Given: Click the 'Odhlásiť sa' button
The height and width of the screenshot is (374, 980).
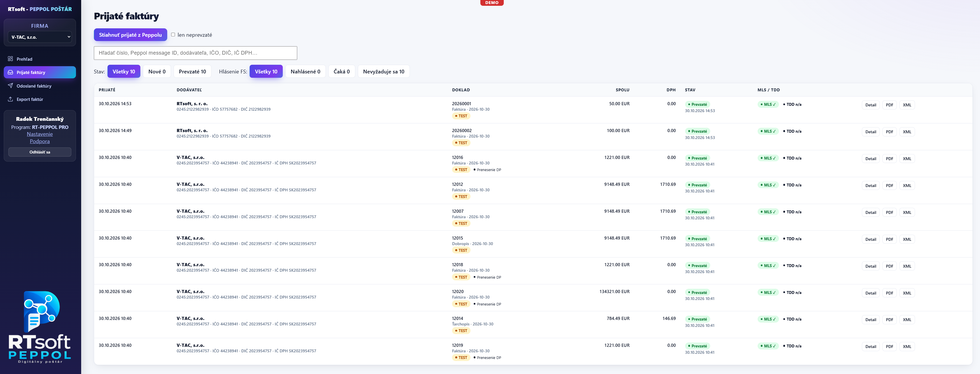Looking at the screenshot, I should pos(40,152).
